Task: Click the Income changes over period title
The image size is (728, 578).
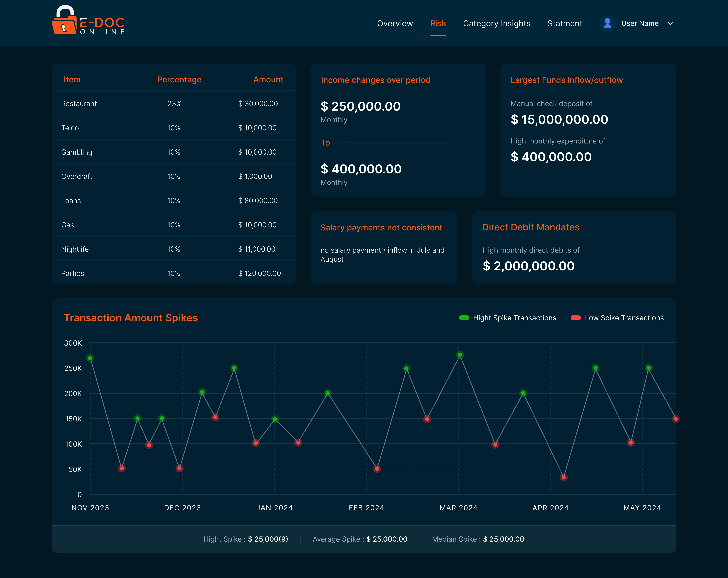Action: click(376, 80)
